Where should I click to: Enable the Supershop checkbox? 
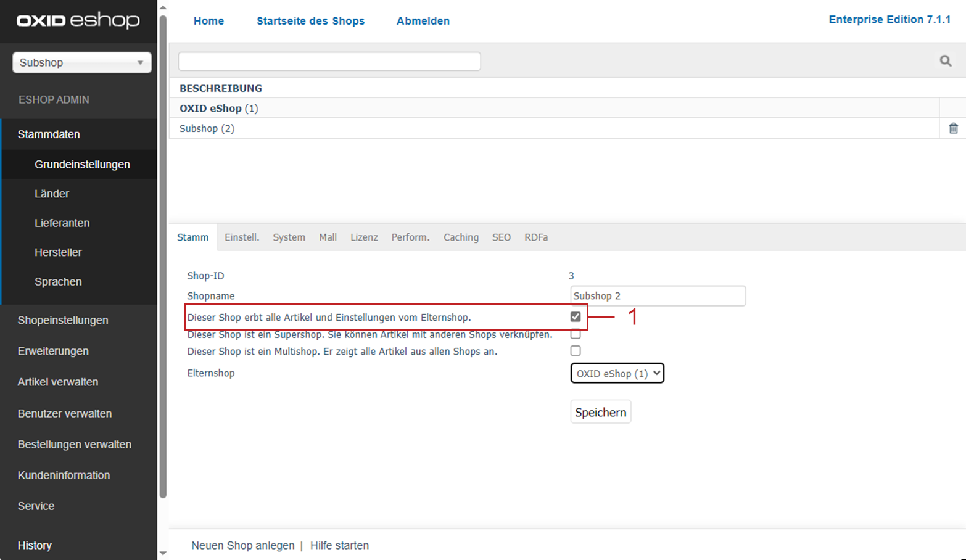(x=576, y=334)
